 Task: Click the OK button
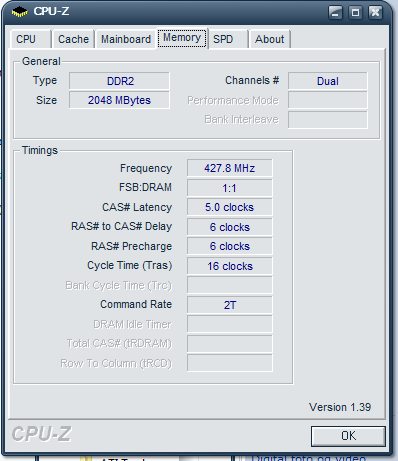point(348,436)
